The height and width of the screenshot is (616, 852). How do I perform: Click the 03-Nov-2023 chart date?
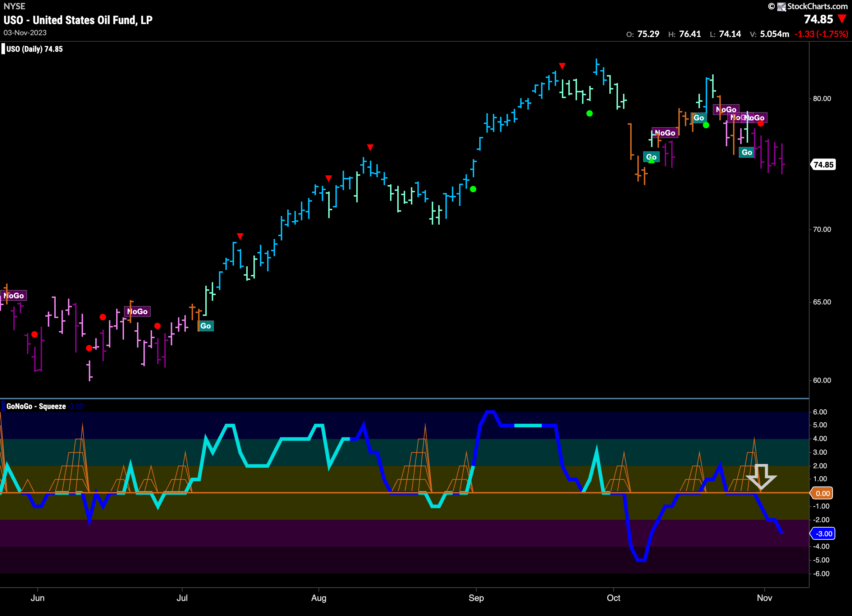click(x=25, y=33)
